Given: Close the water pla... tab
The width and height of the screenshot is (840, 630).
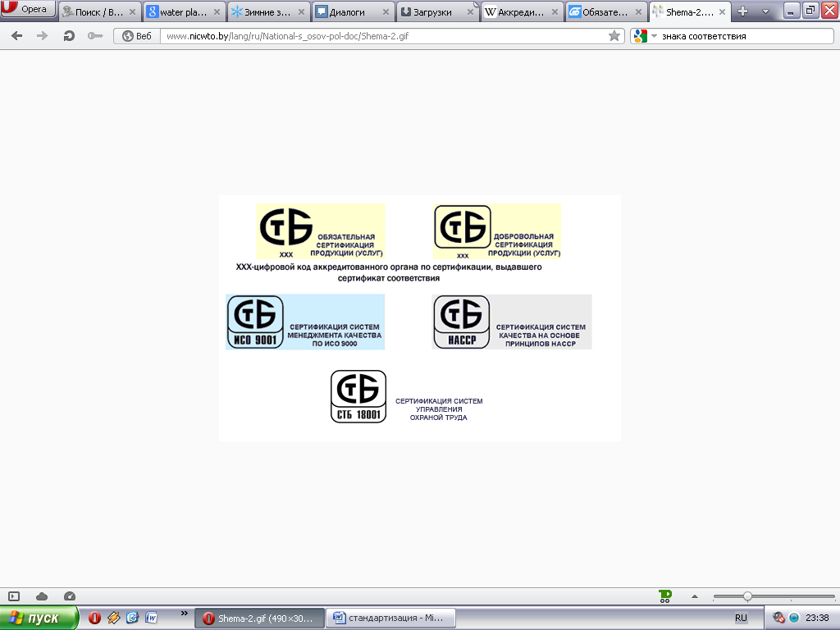Looking at the screenshot, I should [217, 11].
